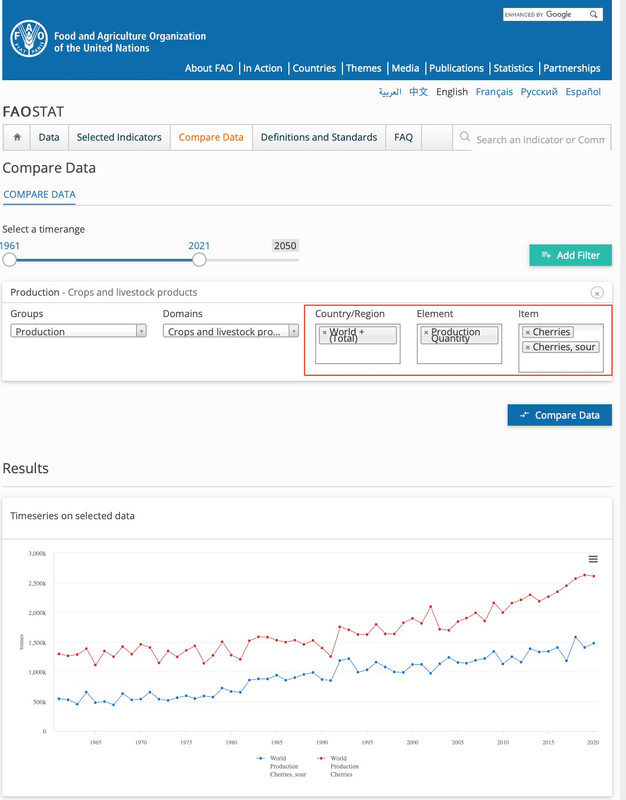Click the FAO logo emblem

[x=29, y=39]
